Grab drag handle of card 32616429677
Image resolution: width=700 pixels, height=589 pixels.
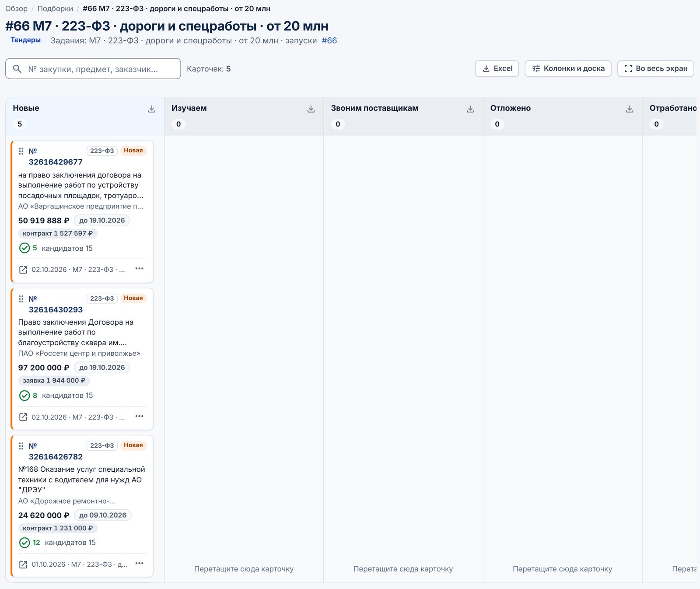[x=21, y=151]
